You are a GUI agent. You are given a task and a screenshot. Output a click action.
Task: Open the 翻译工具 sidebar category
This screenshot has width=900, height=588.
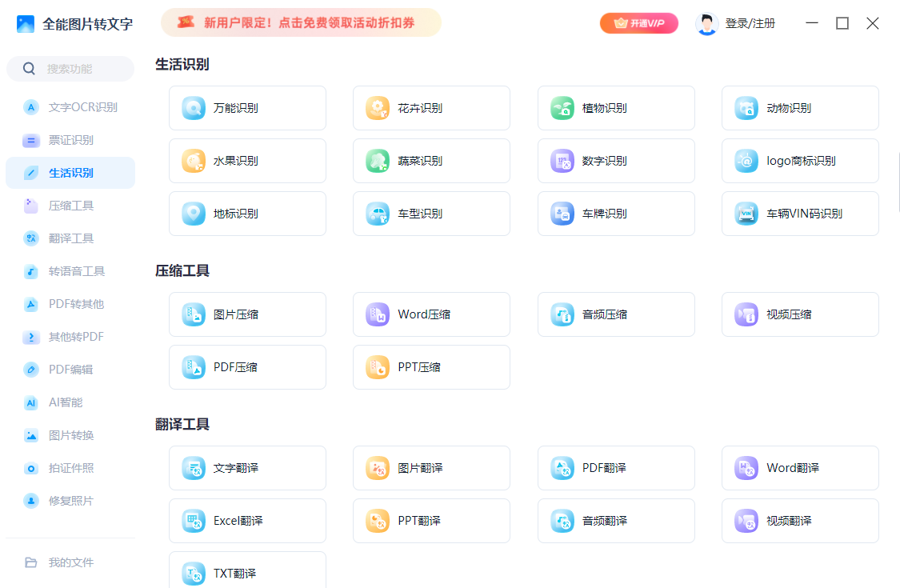coord(70,238)
